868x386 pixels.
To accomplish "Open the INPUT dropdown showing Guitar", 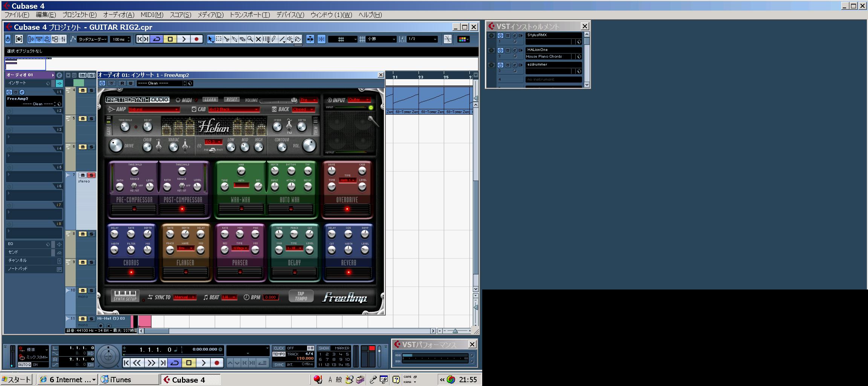I will tap(359, 100).
